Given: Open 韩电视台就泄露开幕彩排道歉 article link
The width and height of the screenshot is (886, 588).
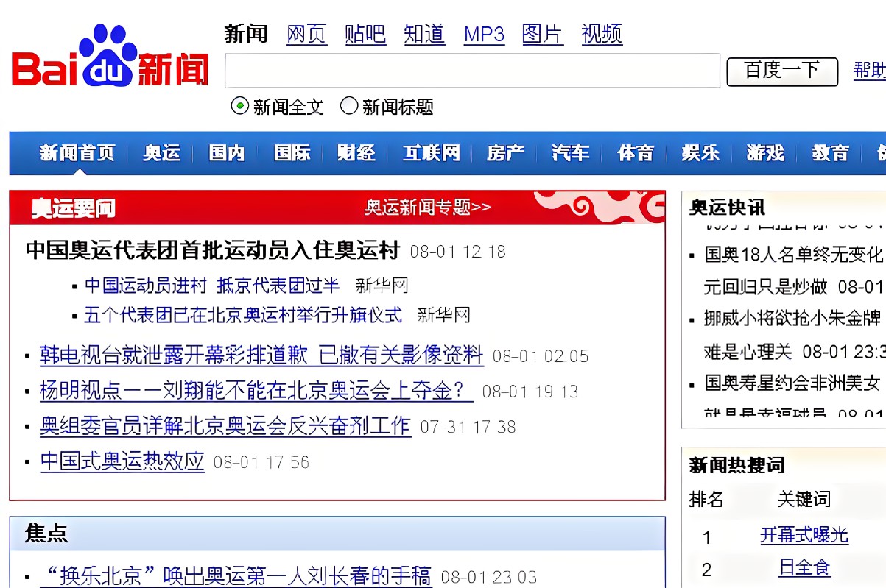Looking at the screenshot, I should [x=261, y=355].
